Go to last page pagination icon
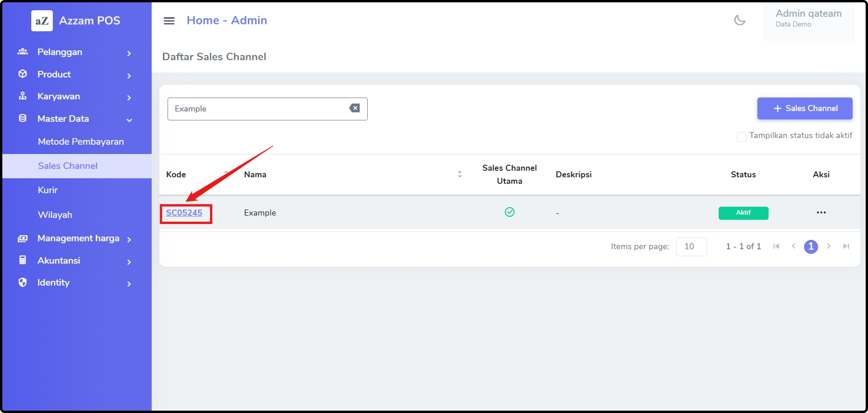The height and width of the screenshot is (413, 868). 846,246
